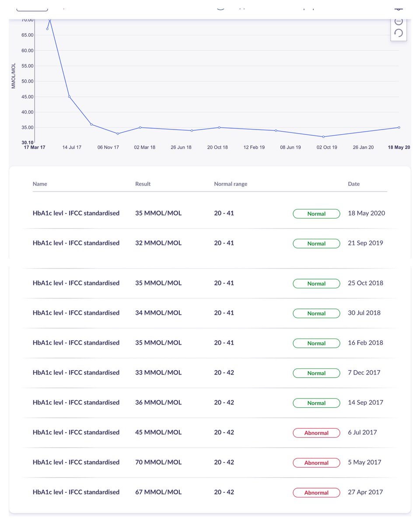This screenshot has height=525, width=420.
Task: Click the Normal badge for 18 May 2020
Action: [x=316, y=214]
